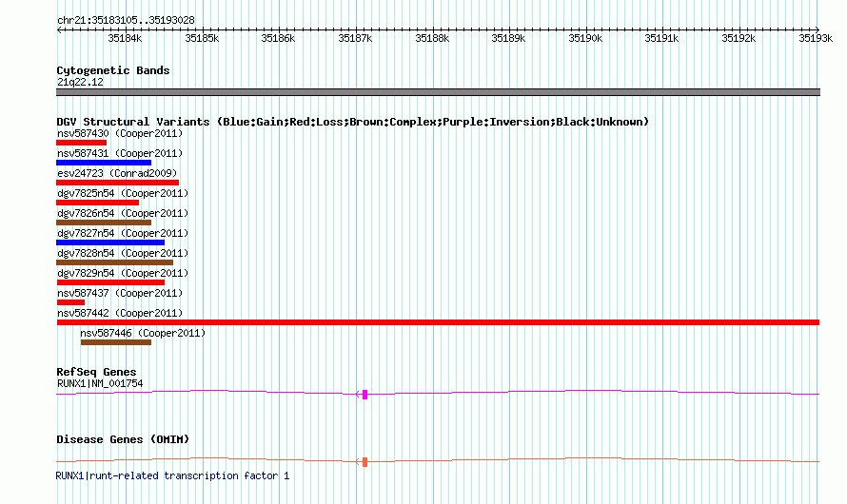Click the Cytogenetic Bands track title

pos(113,70)
